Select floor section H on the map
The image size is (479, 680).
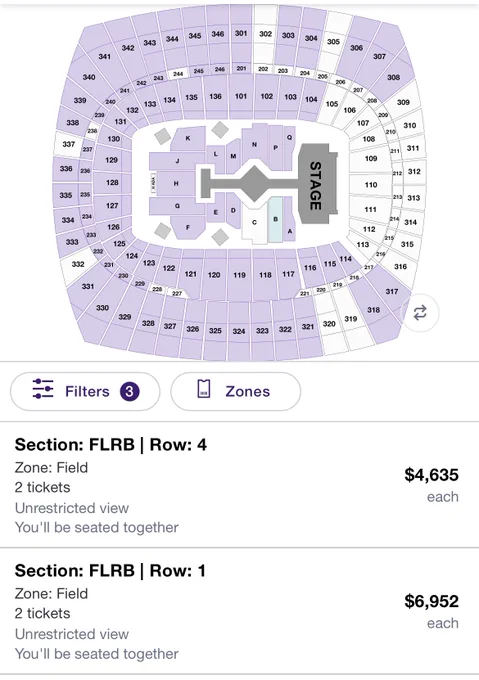coord(176,183)
